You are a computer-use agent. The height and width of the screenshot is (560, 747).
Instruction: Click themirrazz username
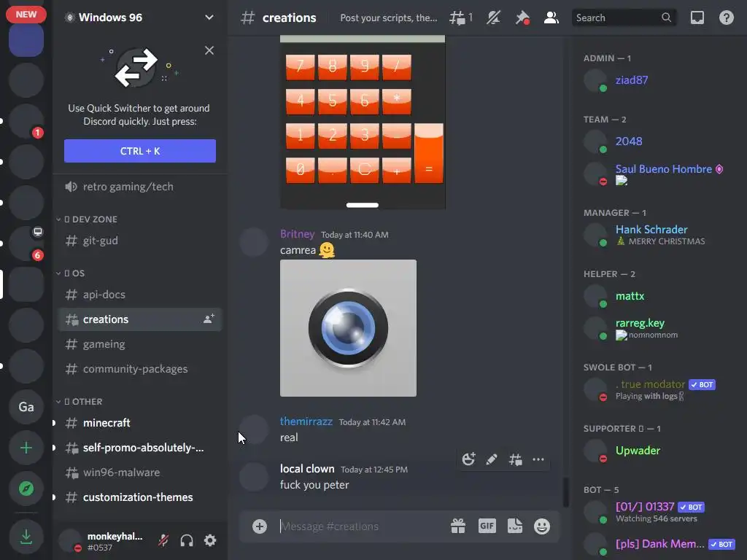306,421
